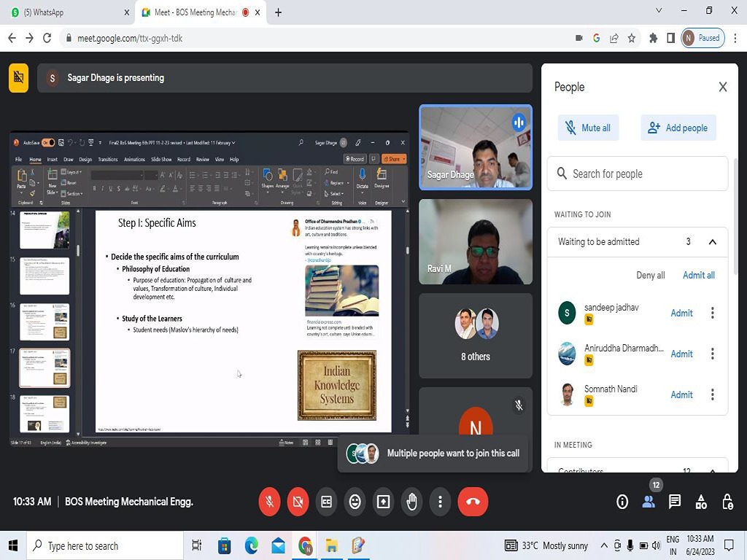747x560 pixels.
Task: Click the Multiple people want to join notification
Action: pyautogui.click(x=434, y=454)
